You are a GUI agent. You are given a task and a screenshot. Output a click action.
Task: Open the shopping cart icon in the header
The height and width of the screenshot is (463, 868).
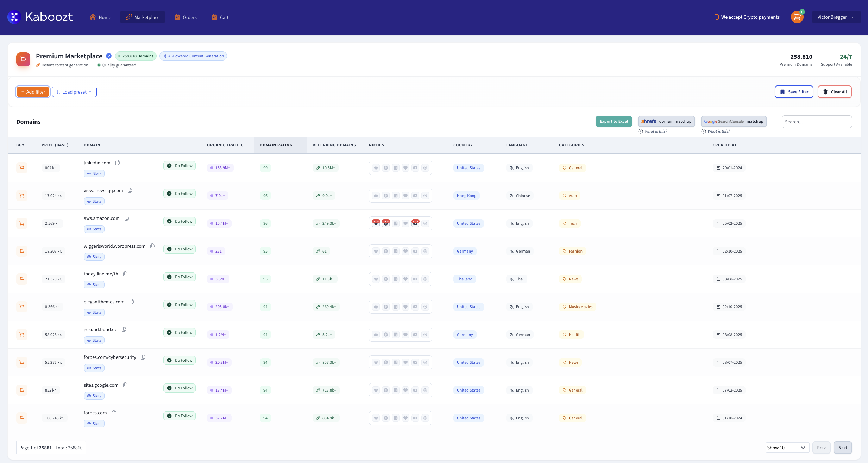[797, 17]
